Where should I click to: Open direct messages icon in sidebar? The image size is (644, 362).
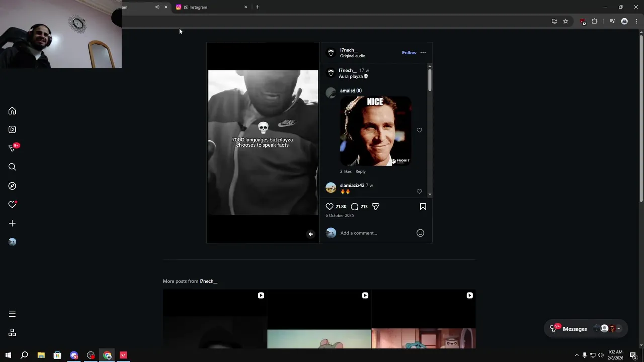click(x=12, y=148)
